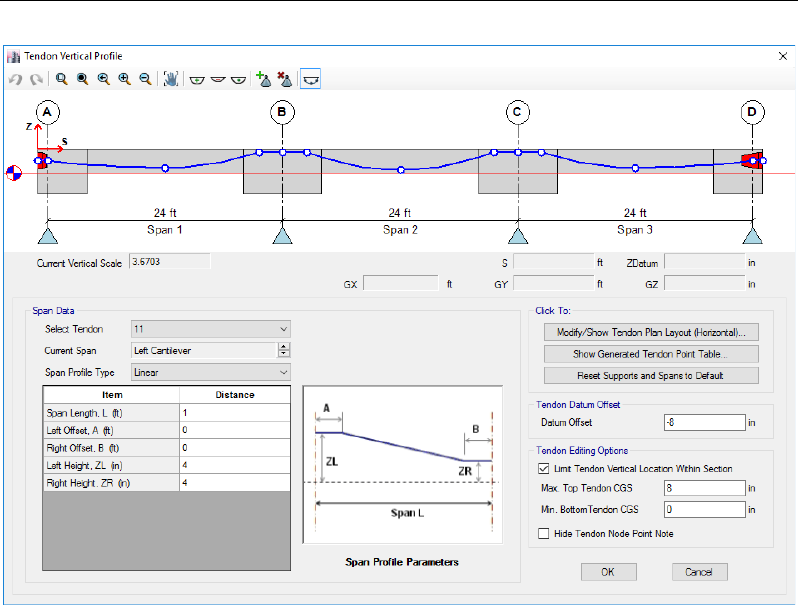Screen dimensions: 798x605
Task: Click the Max. Top Tendon CGS field
Action: [x=703, y=488]
